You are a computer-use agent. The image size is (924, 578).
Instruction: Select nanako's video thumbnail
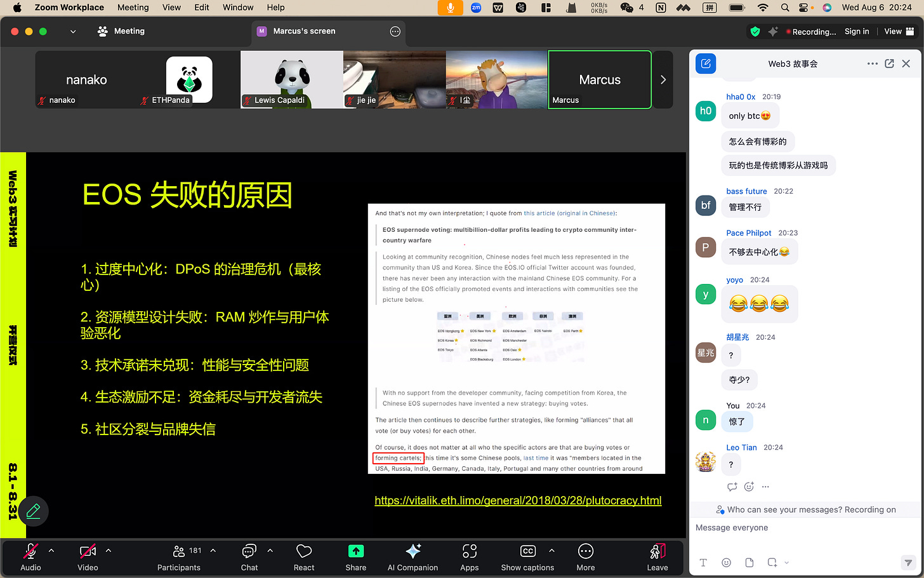[86, 79]
